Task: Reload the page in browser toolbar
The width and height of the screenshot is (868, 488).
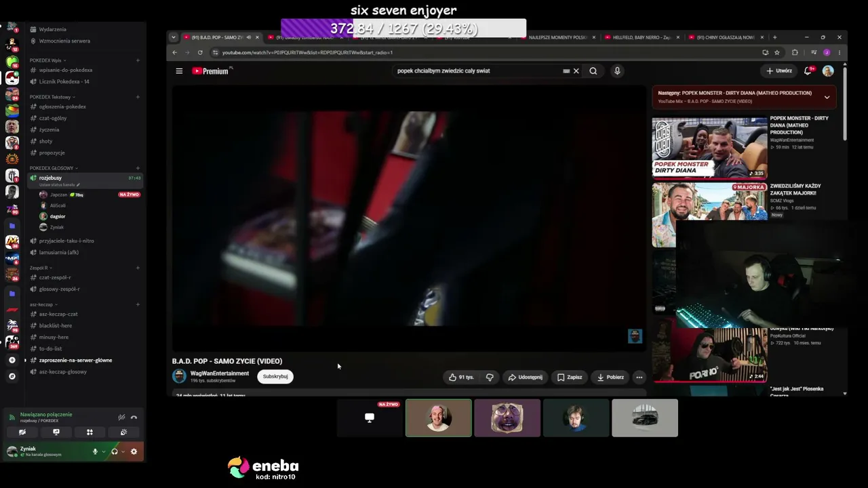Action: [x=200, y=52]
